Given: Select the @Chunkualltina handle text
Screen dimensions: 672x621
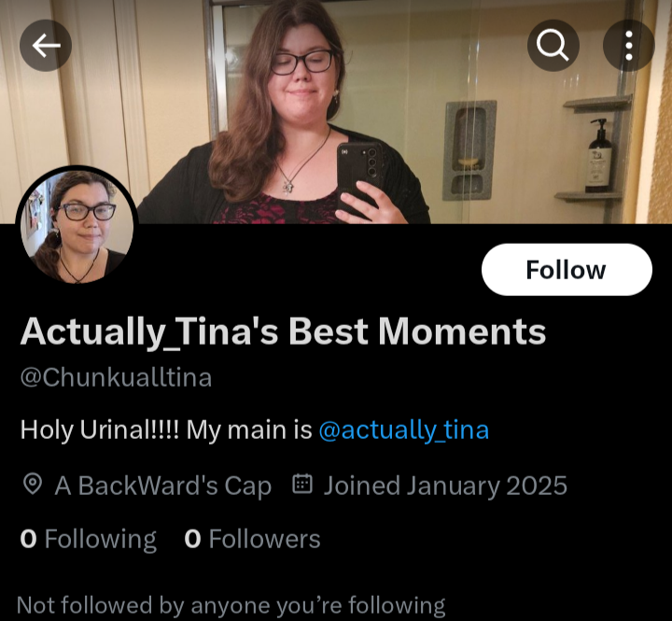Looking at the screenshot, I should click(x=116, y=378).
